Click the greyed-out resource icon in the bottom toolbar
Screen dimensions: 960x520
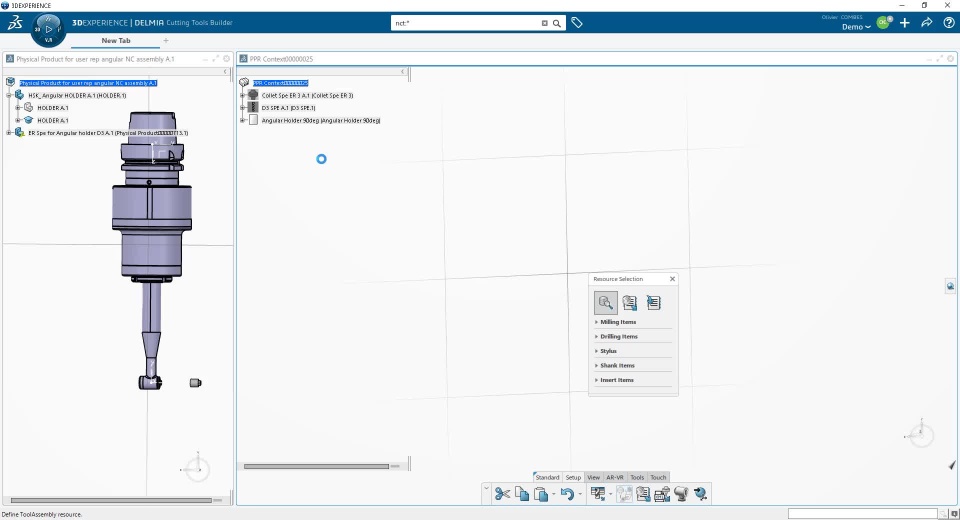624,494
